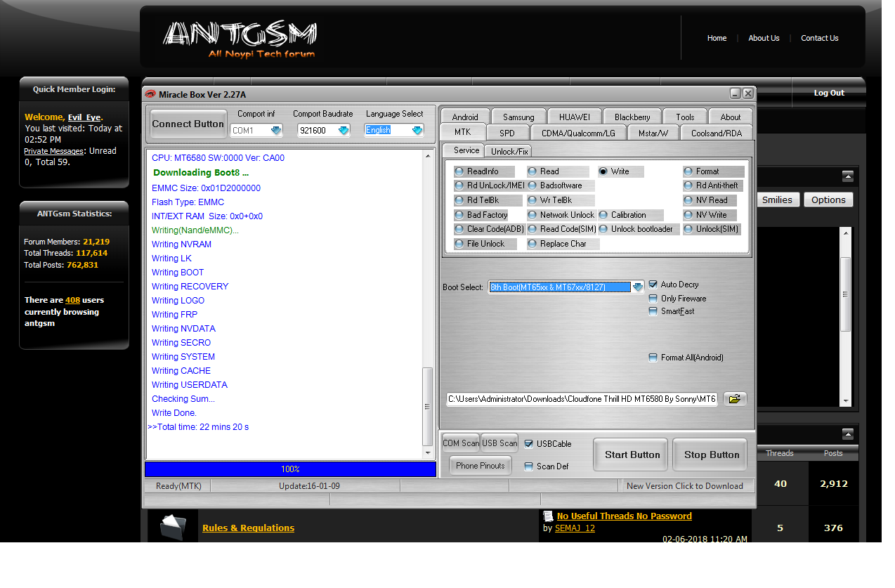Click the forum textbox scrollbar thumb
The width and height of the screenshot is (895, 588).
pos(846,294)
